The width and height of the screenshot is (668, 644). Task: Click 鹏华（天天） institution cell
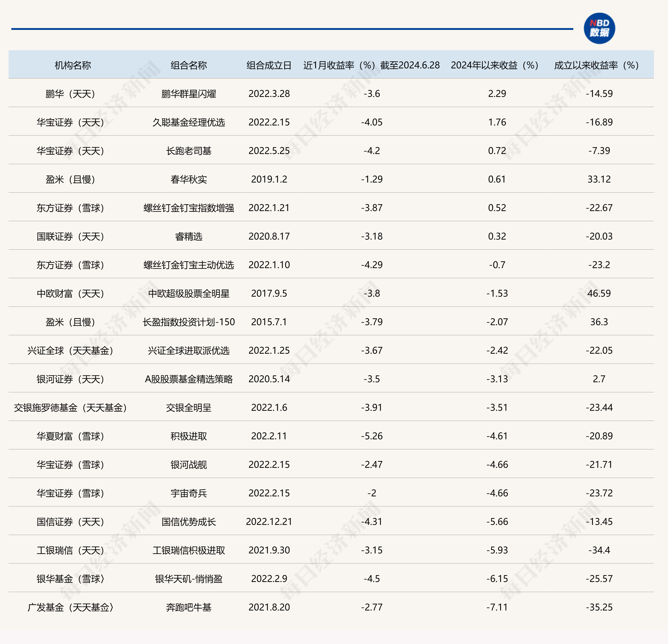click(x=70, y=94)
